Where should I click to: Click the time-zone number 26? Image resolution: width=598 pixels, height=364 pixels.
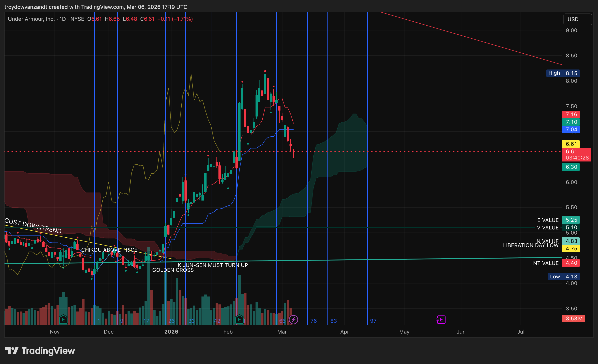(171, 321)
